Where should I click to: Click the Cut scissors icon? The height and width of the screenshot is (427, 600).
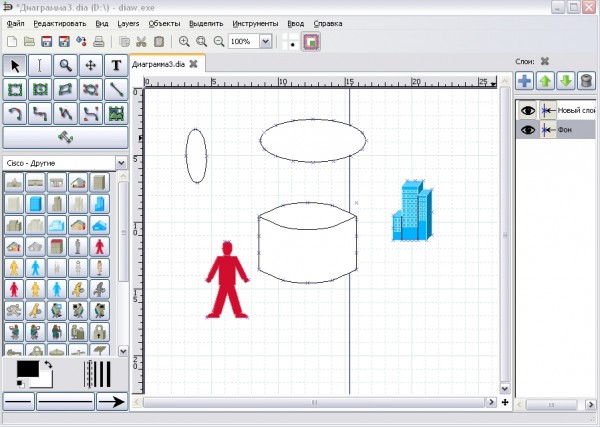click(x=141, y=41)
